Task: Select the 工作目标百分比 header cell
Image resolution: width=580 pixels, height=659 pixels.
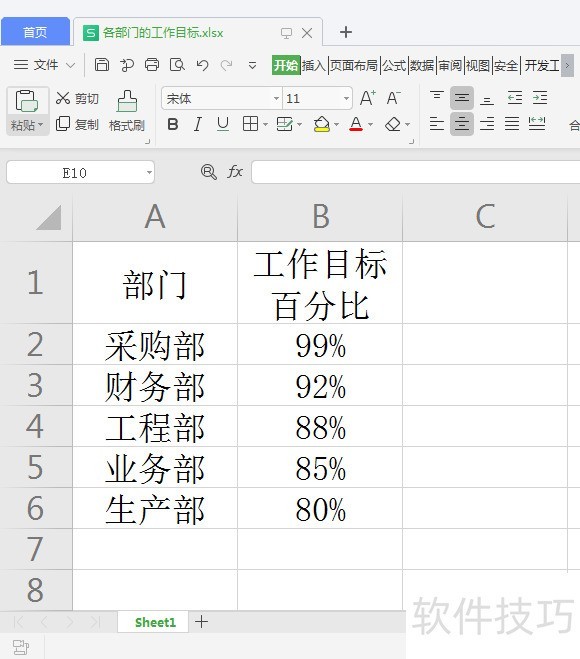Action: coord(320,283)
